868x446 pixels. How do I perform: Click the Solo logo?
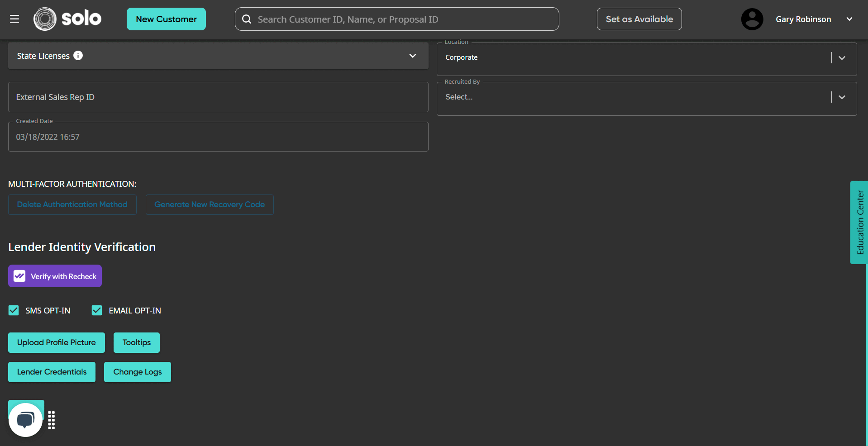pyautogui.click(x=67, y=19)
